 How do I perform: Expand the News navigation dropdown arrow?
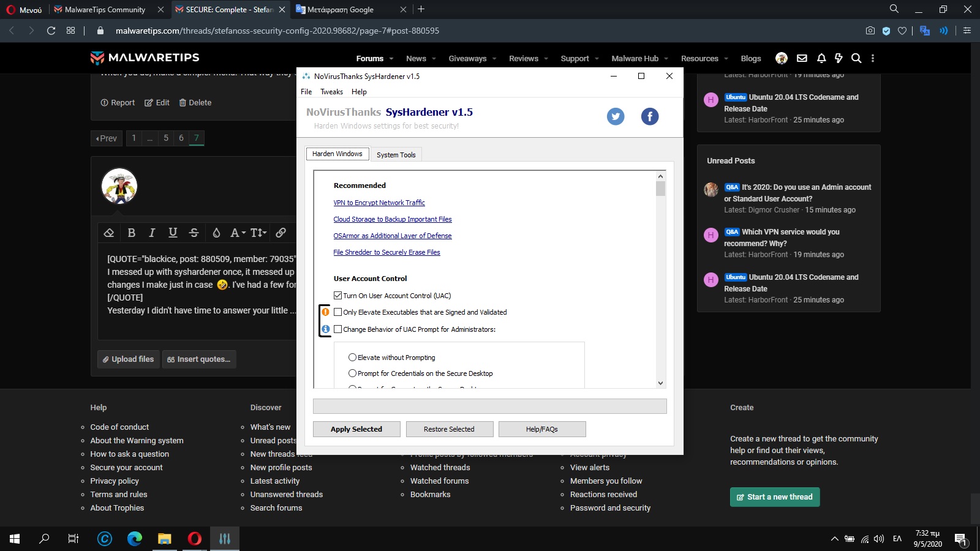434,59
